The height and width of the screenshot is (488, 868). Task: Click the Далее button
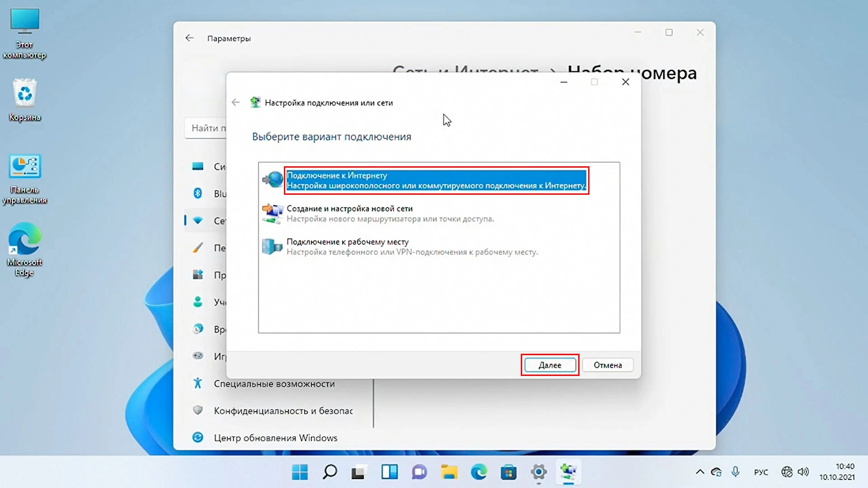(549, 365)
